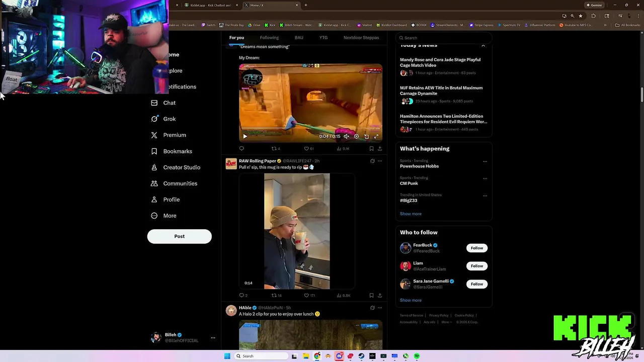The image size is (644, 362).
Task: Switch to the Nextdoor Steppas tab
Action: (x=361, y=38)
